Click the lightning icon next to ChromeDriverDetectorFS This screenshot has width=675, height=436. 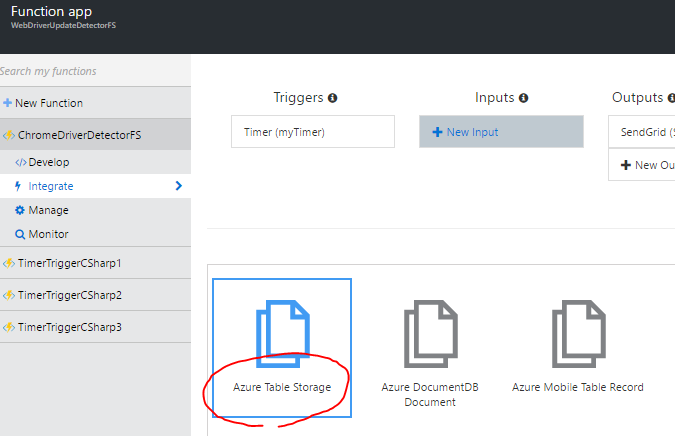pos(9,135)
